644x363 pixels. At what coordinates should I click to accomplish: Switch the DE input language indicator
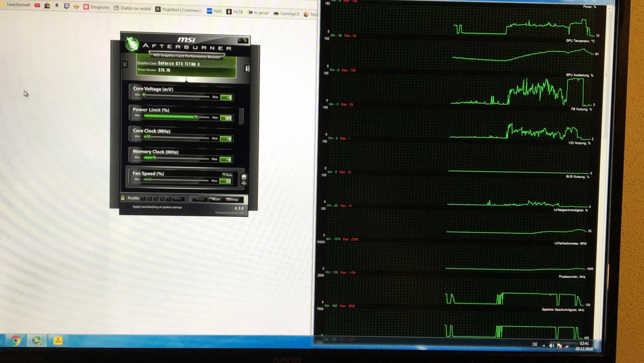[535, 344]
